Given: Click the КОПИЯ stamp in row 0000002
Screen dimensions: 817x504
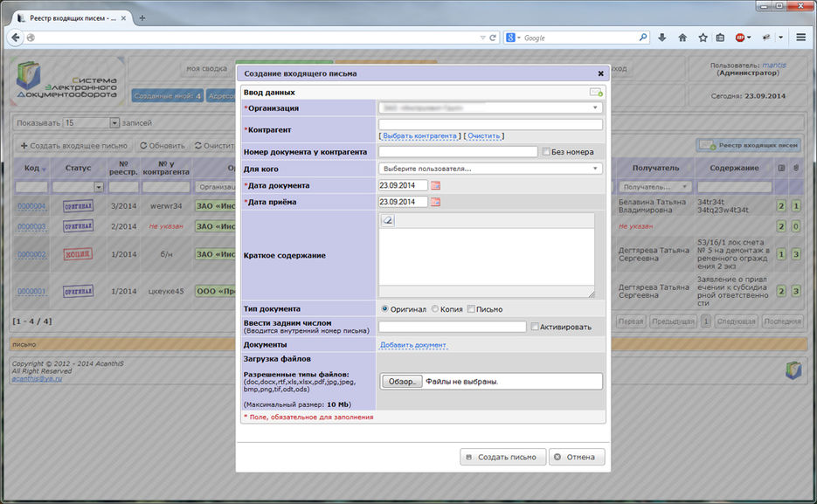Looking at the screenshot, I should point(78,254).
